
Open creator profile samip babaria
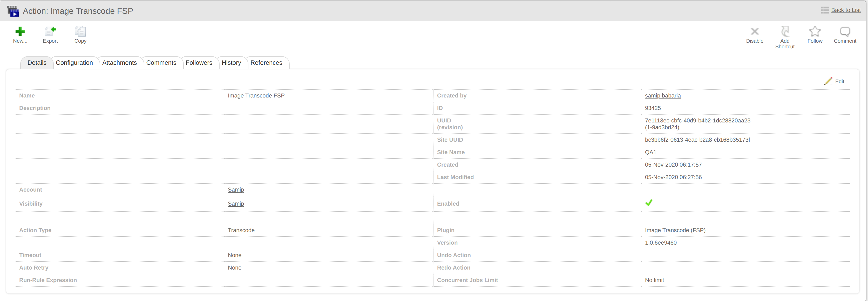click(x=663, y=95)
